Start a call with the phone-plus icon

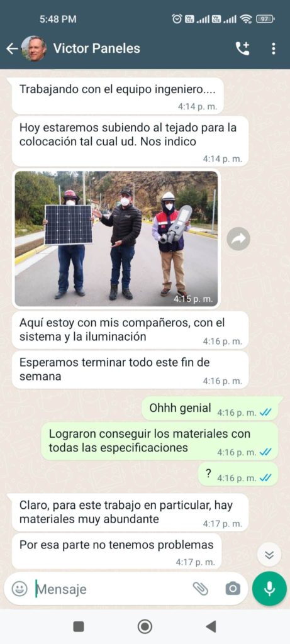pyautogui.click(x=242, y=49)
